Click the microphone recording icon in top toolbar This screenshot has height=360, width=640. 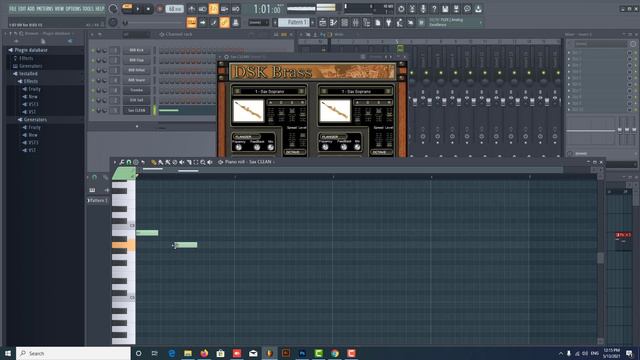pos(423,9)
